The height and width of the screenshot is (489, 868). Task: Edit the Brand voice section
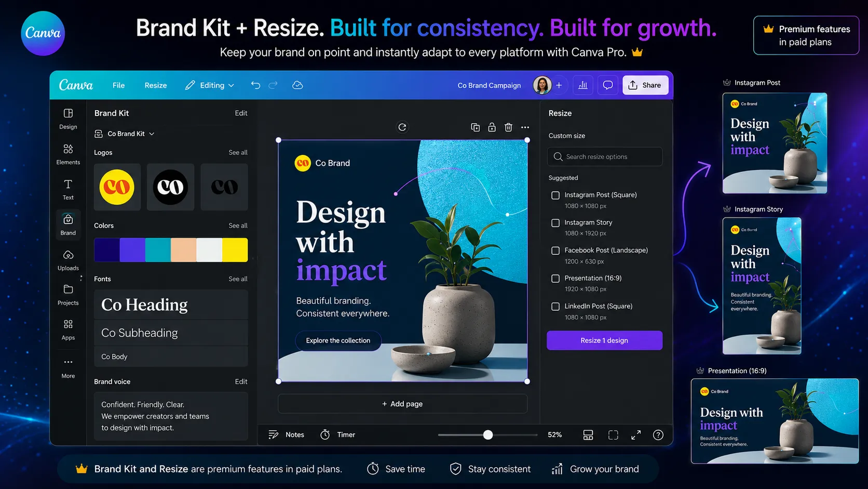point(241,381)
